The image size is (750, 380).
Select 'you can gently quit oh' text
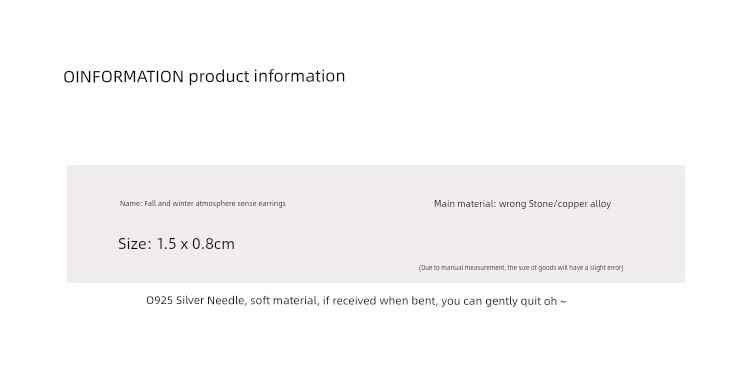tap(499, 301)
